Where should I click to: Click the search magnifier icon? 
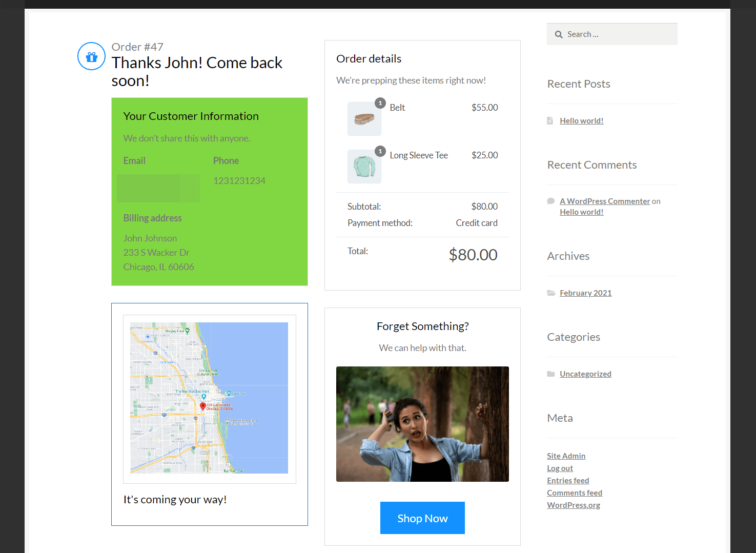click(559, 34)
